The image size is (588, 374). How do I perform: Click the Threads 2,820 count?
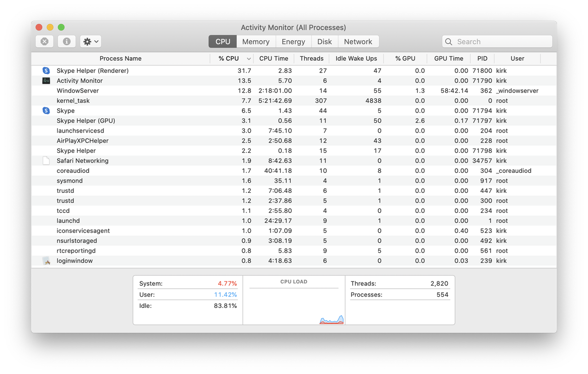pyautogui.click(x=440, y=283)
